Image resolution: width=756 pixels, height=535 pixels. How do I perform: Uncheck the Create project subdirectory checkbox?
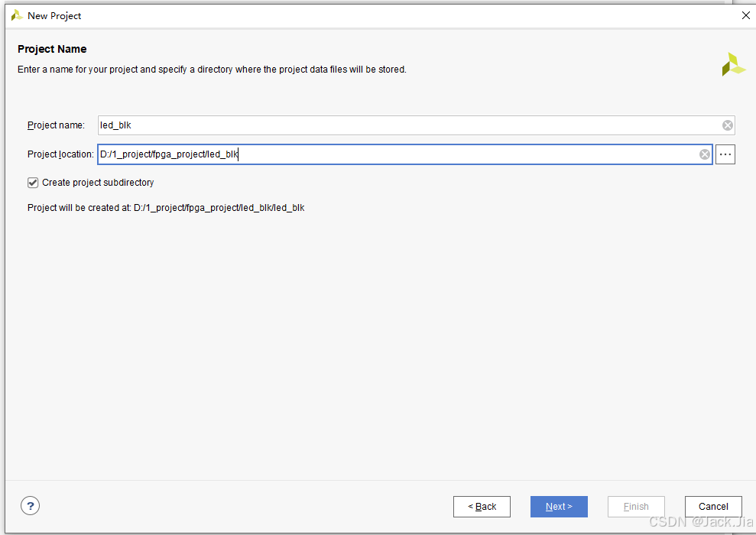[33, 183]
